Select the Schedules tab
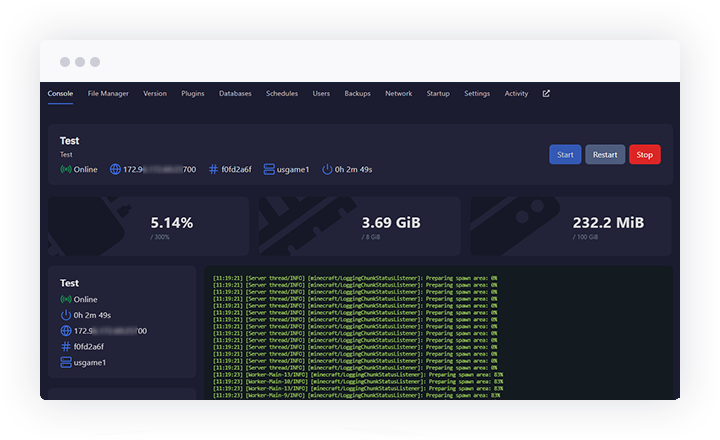This screenshot has height=440, width=720. coord(282,93)
